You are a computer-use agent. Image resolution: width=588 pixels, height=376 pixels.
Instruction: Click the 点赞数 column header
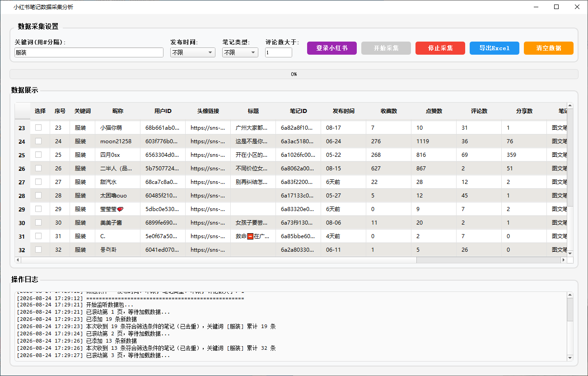coord(434,111)
